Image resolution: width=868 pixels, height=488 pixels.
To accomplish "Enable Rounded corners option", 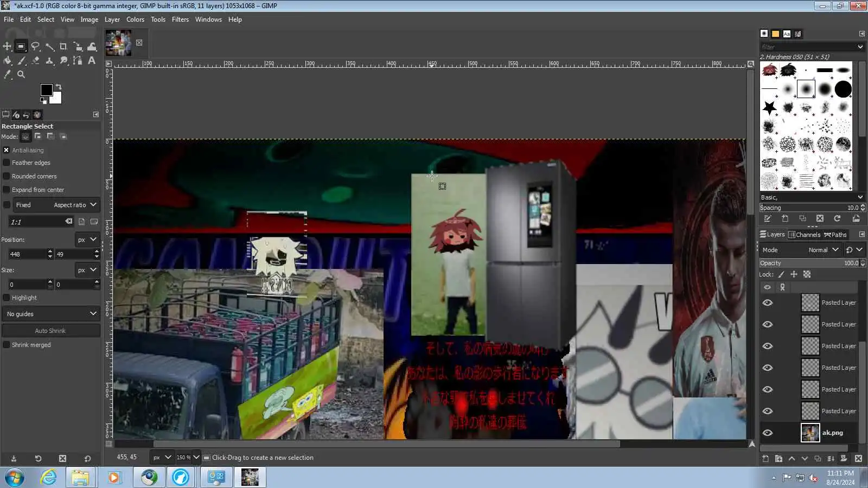I will coord(7,176).
